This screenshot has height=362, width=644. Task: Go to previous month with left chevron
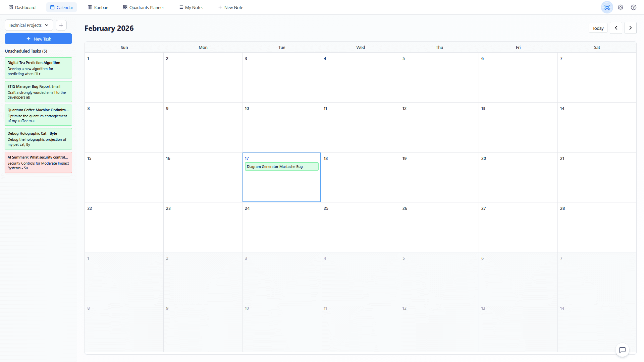click(616, 28)
